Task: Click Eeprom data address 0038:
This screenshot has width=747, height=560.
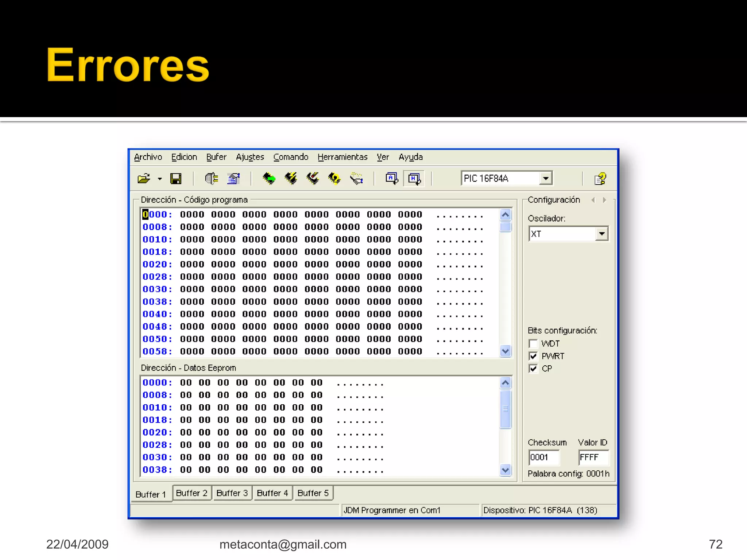Action: (x=157, y=470)
